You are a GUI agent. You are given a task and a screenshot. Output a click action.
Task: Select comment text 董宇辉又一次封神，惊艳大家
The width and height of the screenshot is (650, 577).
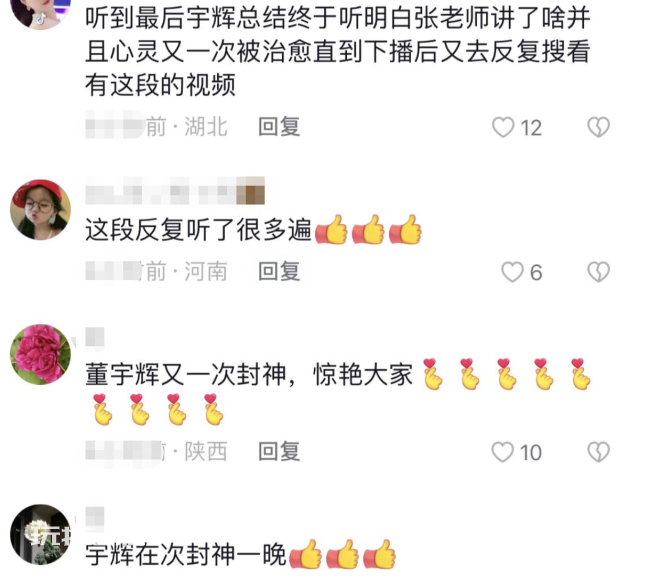249,375
